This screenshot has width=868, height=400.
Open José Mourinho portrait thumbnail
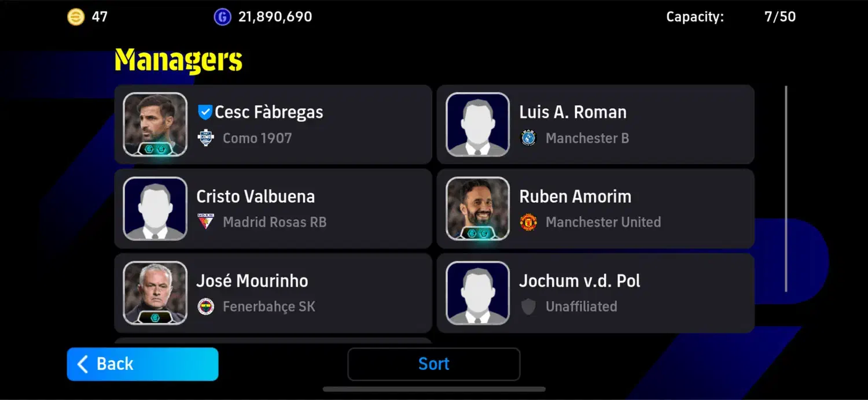coord(155,293)
